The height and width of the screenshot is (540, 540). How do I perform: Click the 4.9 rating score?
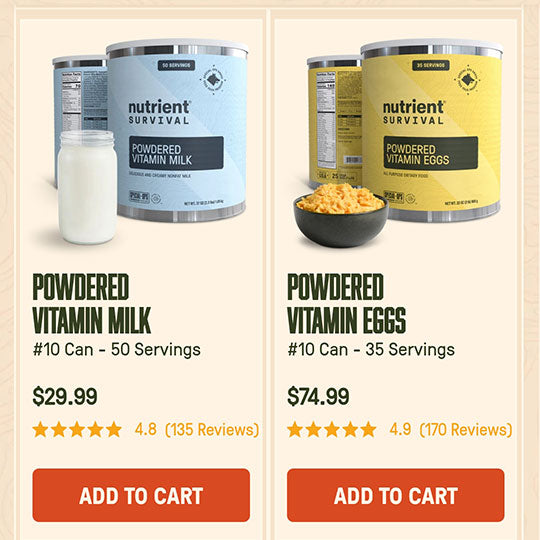click(x=400, y=429)
